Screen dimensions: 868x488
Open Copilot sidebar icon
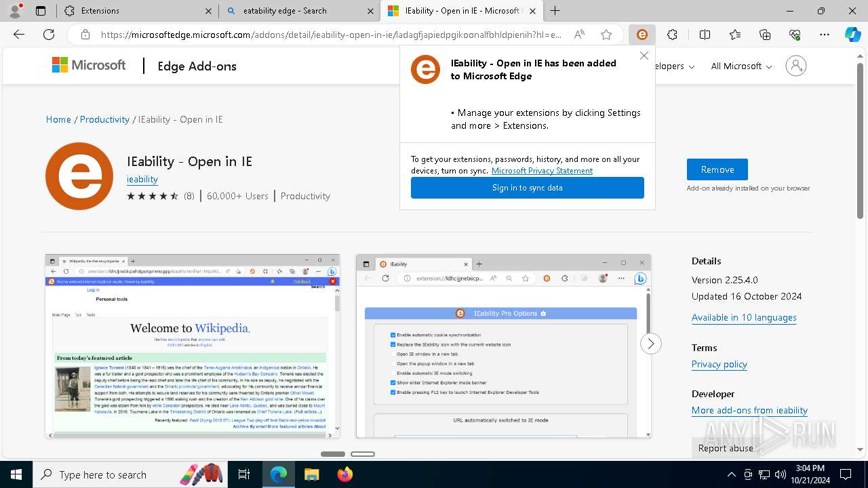point(852,35)
